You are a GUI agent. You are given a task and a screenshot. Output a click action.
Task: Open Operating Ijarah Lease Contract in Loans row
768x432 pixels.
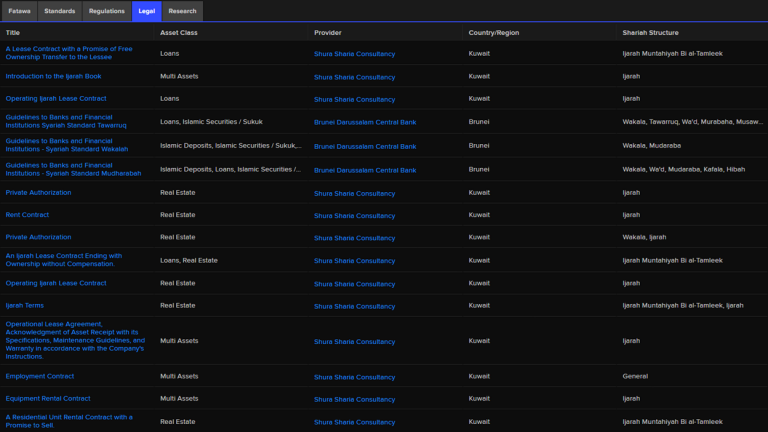[56, 98]
